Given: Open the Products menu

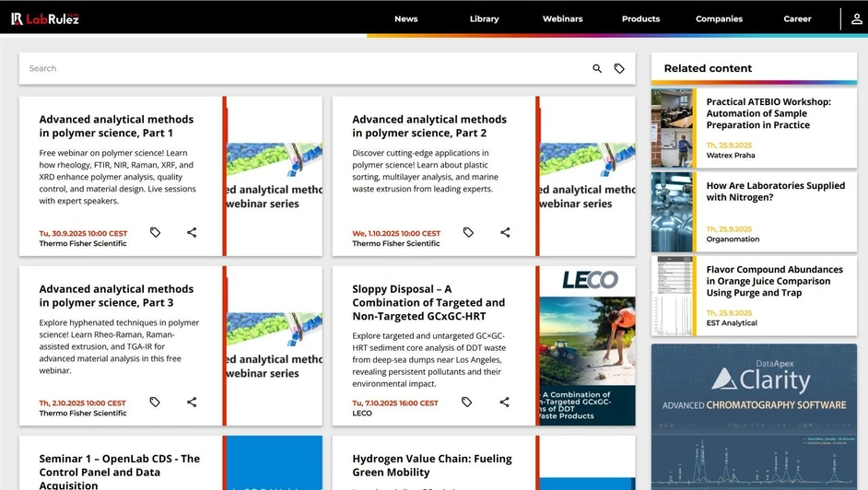Looking at the screenshot, I should 640,18.
